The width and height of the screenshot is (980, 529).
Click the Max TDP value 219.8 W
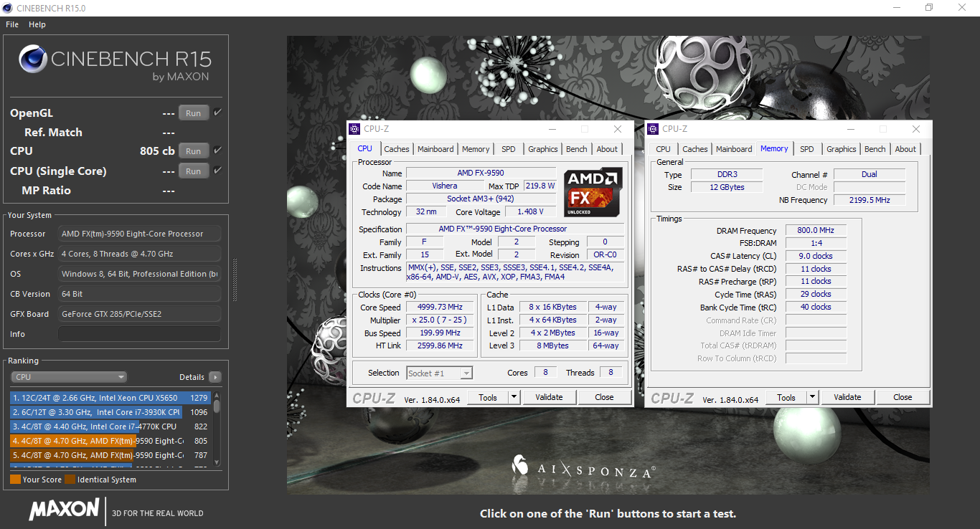pyautogui.click(x=540, y=186)
